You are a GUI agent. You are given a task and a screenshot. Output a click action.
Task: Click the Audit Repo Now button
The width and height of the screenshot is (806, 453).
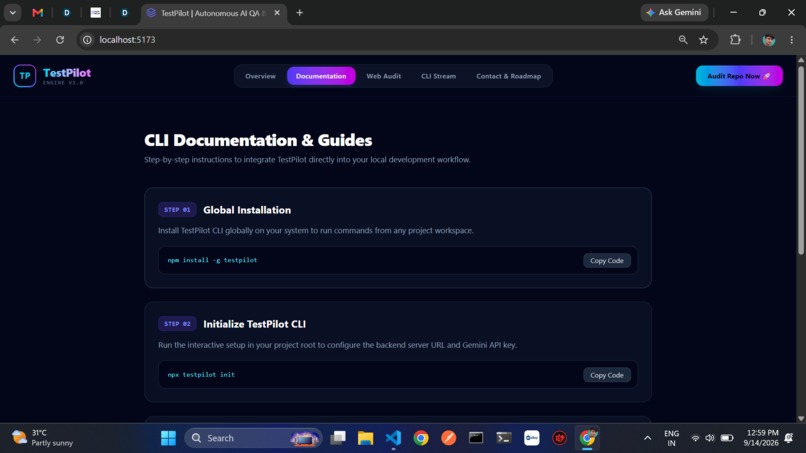point(739,76)
